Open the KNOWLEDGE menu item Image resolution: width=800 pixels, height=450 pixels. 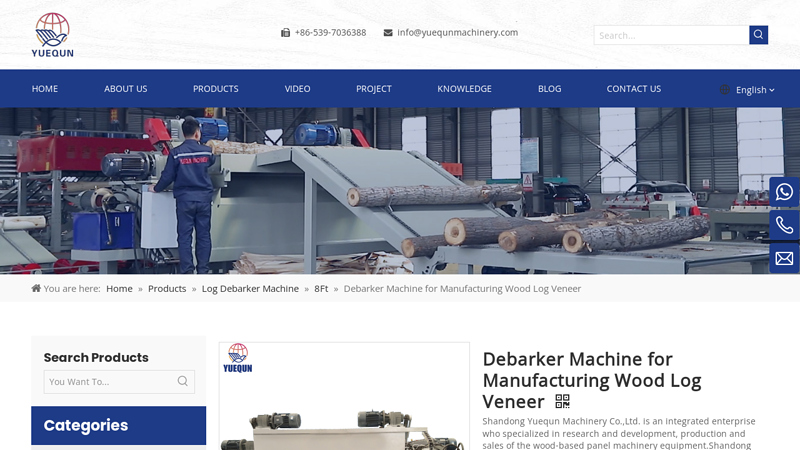pos(464,89)
